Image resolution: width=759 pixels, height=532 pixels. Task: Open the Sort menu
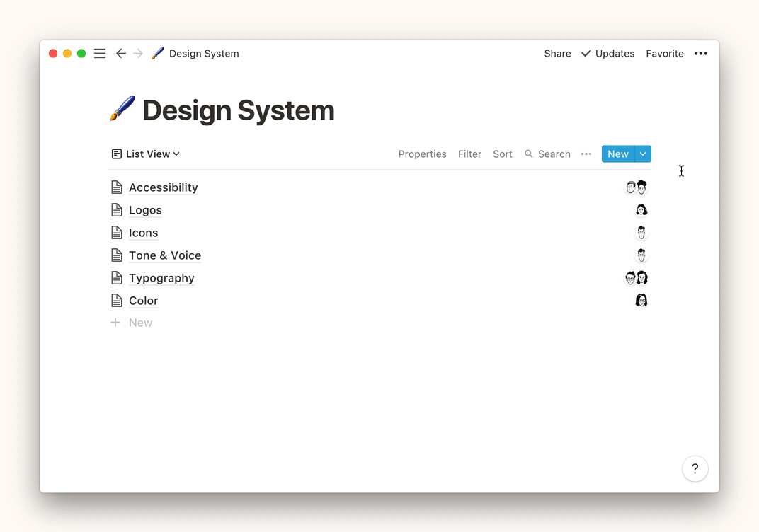pyautogui.click(x=503, y=154)
